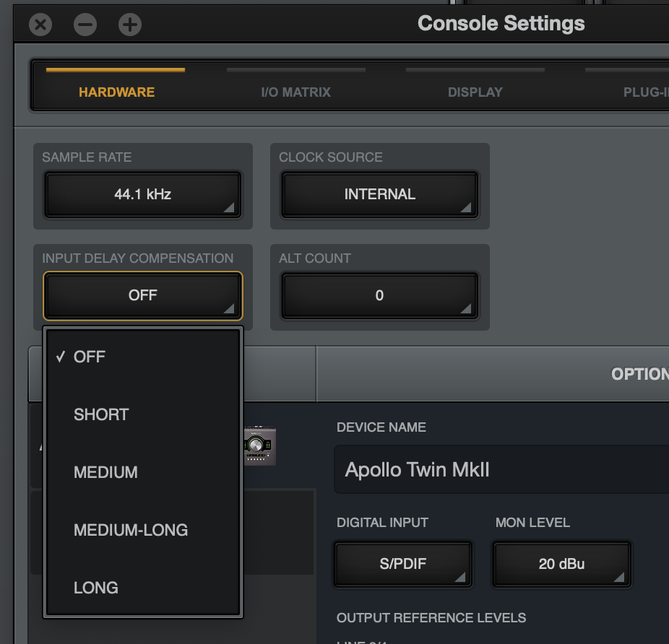Open the DISPLAY tab

(x=475, y=92)
